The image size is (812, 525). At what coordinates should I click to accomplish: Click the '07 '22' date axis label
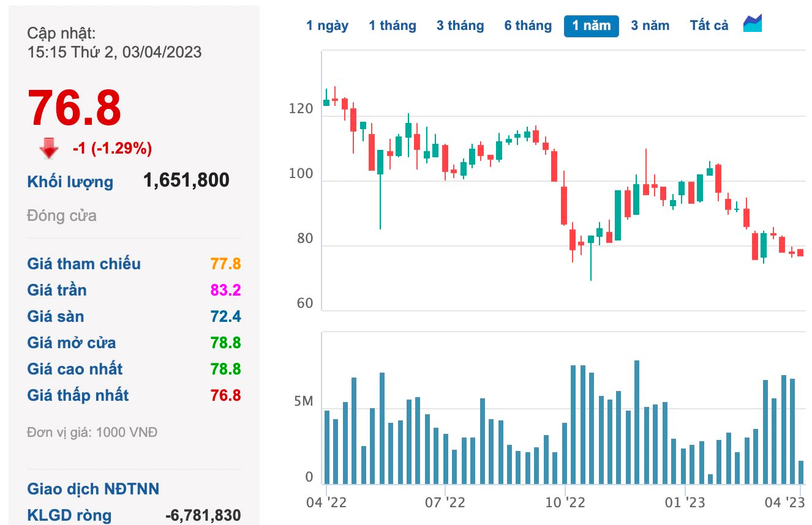[x=445, y=503]
